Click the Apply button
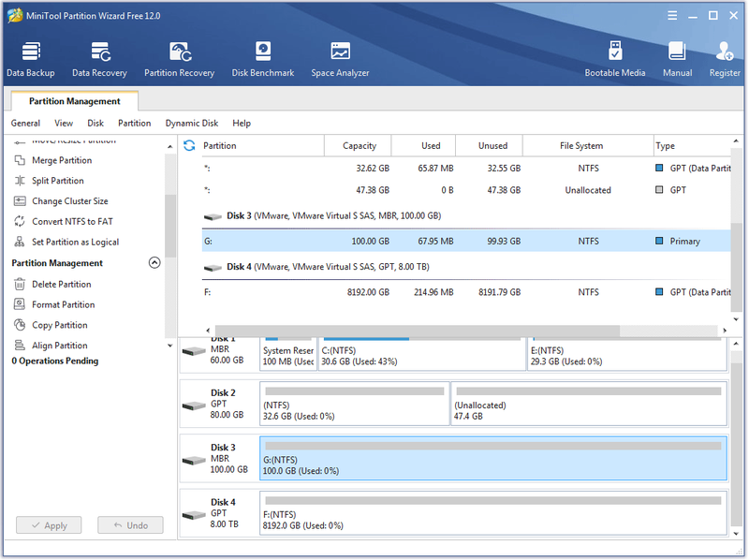 (x=49, y=525)
